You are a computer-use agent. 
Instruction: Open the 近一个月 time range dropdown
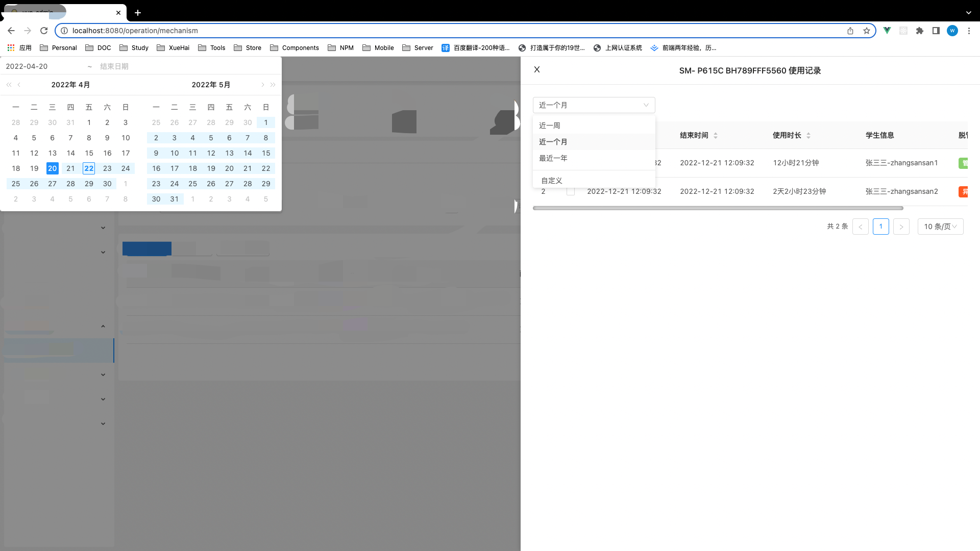(594, 105)
